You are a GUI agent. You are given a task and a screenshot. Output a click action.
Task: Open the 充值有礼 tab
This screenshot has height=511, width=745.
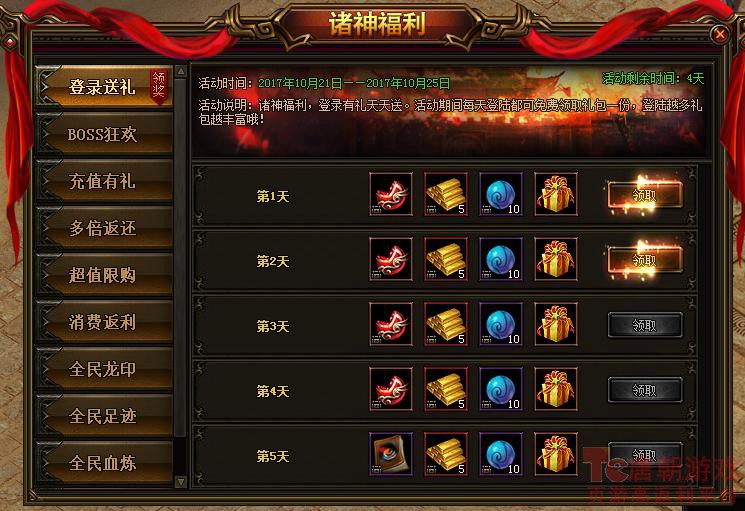(x=104, y=181)
